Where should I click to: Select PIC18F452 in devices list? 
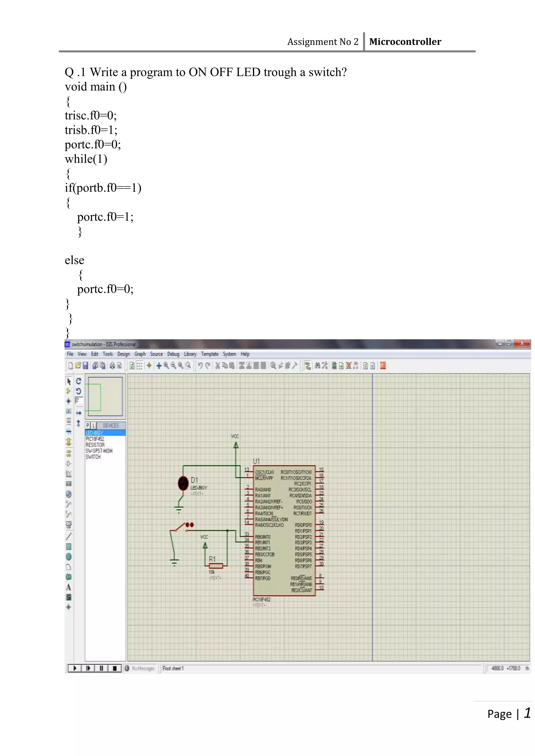pos(95,439)
